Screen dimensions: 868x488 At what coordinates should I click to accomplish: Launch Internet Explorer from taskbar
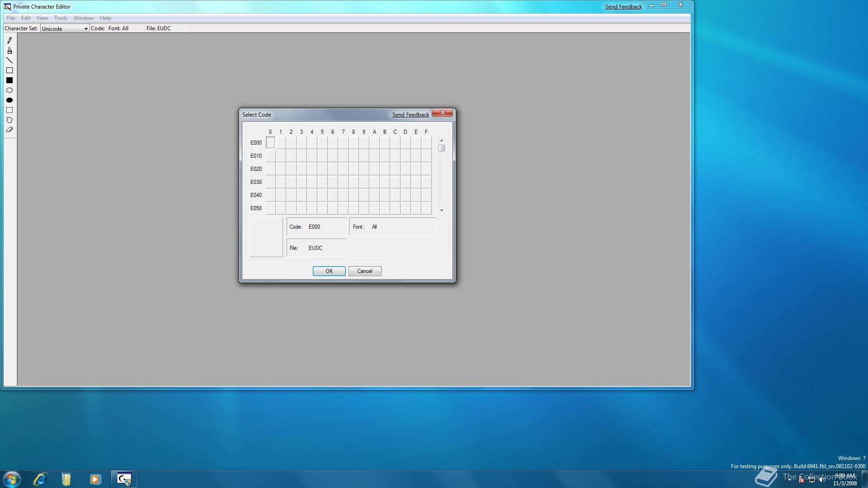point(40,479)
